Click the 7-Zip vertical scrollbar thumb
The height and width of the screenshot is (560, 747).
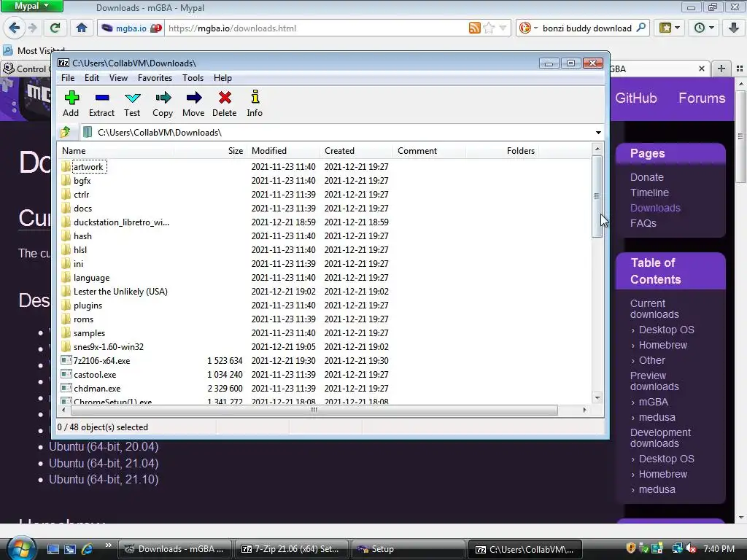(x=597, y=196)
